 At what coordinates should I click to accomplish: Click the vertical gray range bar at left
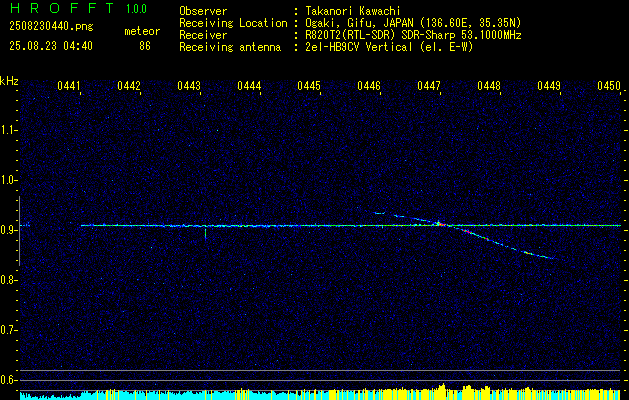click(19, 231)
